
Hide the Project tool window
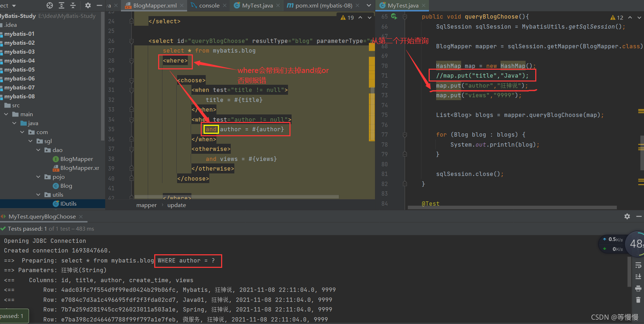(99, 5)
